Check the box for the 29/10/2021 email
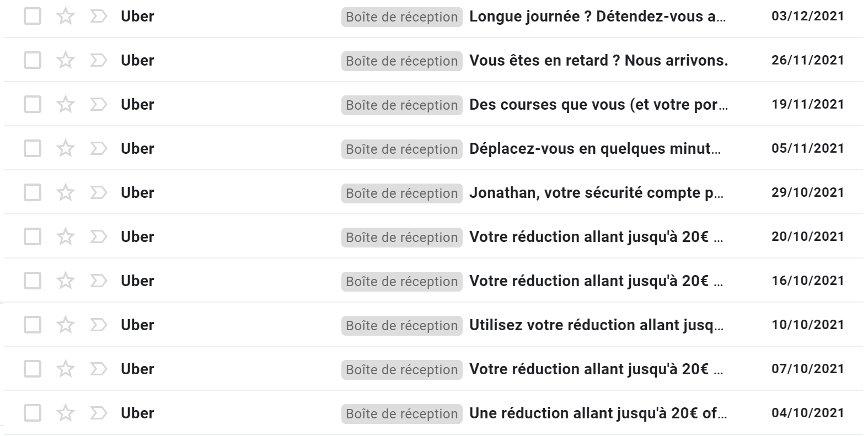868x436 pixels. coord(33,192)
